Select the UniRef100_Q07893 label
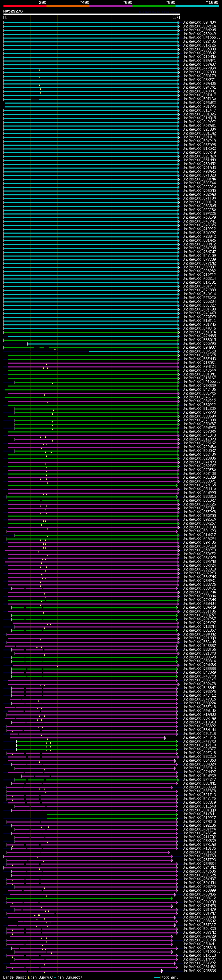The height and width of the screenshot is (980, 222). [x=199, y=72]
